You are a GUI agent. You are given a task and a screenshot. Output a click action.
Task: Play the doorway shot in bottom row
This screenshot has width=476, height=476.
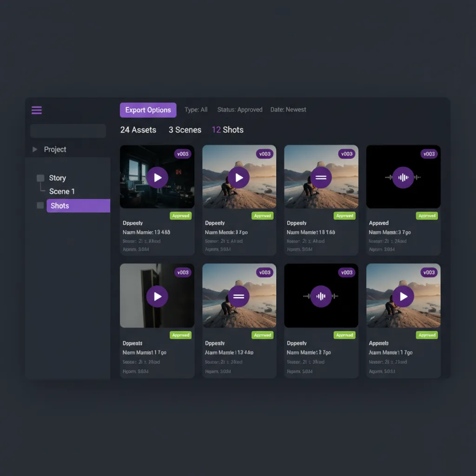(157, 296)
